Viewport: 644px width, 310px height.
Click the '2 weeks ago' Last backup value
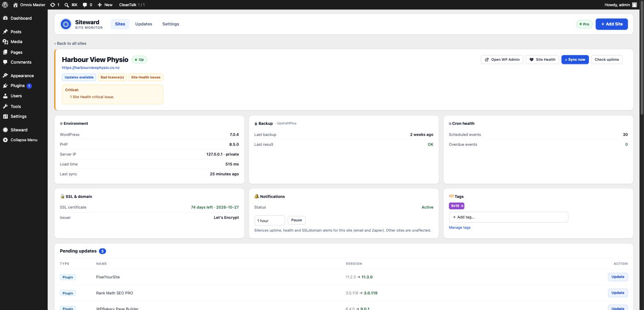tap(421, 135)
